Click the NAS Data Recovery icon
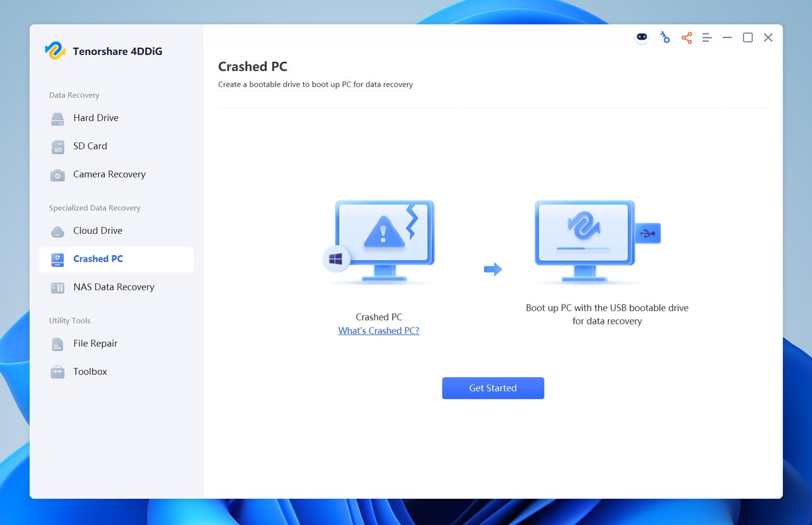The image size is (812, 525). pos(57,288)
